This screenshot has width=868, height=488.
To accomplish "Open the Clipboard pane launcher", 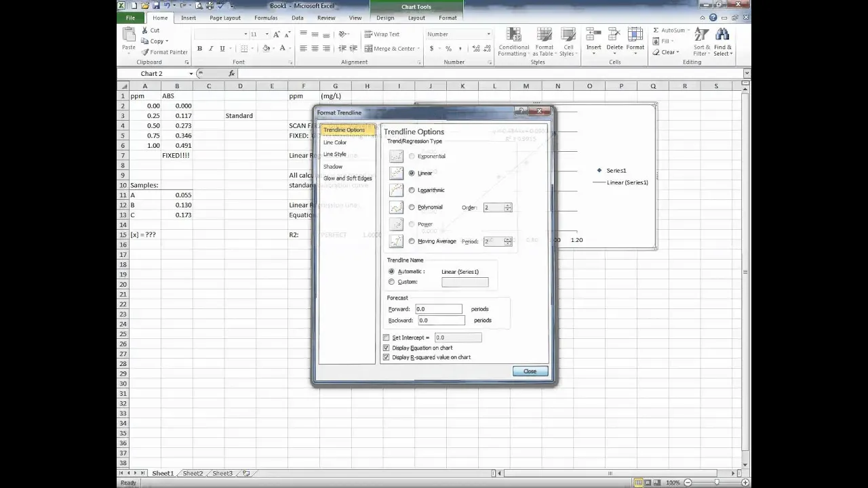I will point(186,62).
